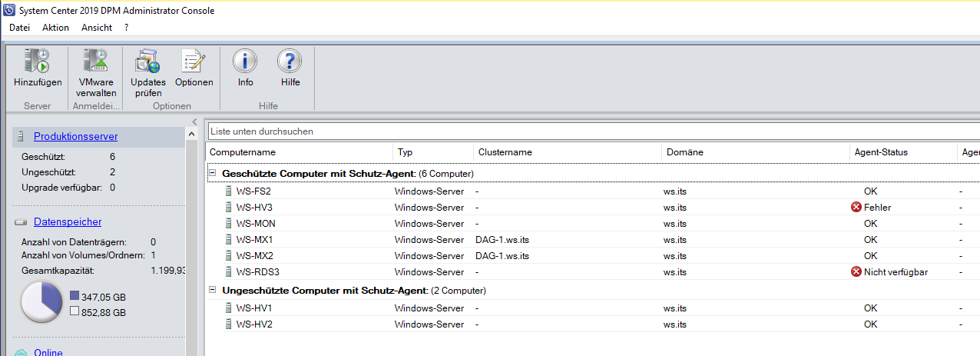Select the WS-FS2 row
Viewport: 980px width, 356px height.
point(593,191)
